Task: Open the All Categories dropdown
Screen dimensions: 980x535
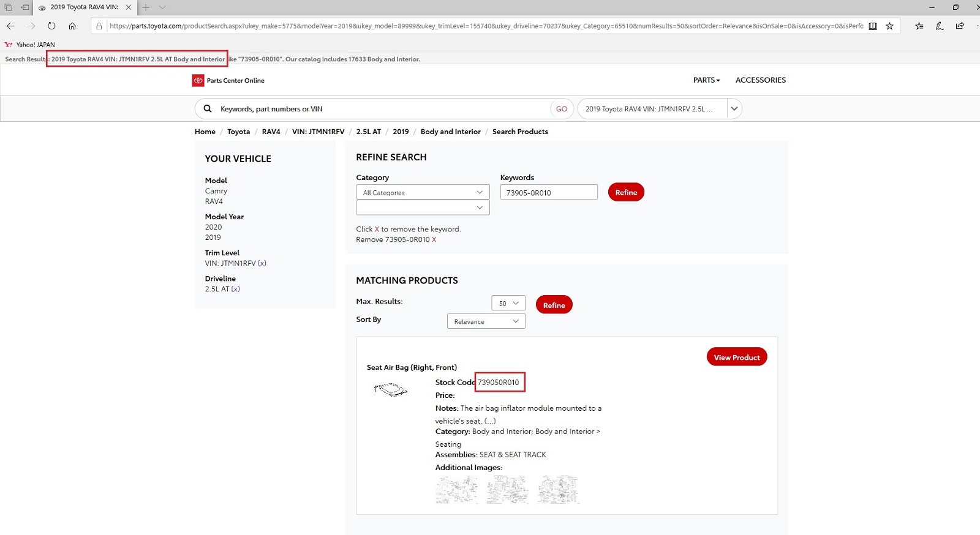Action: click(423, 192)
